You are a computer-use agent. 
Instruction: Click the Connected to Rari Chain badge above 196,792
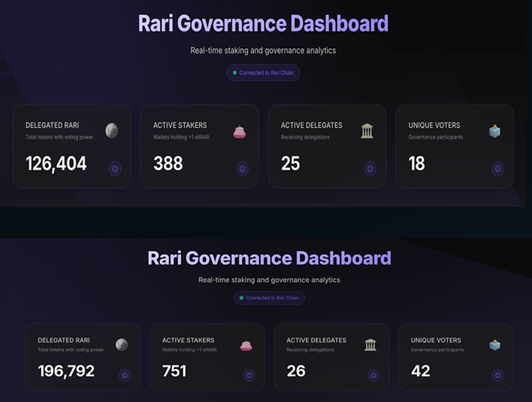(269, 297)
